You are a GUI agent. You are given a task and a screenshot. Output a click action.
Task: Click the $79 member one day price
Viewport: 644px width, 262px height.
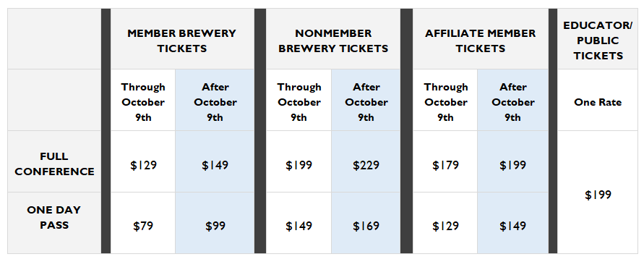tap(143, 227)
